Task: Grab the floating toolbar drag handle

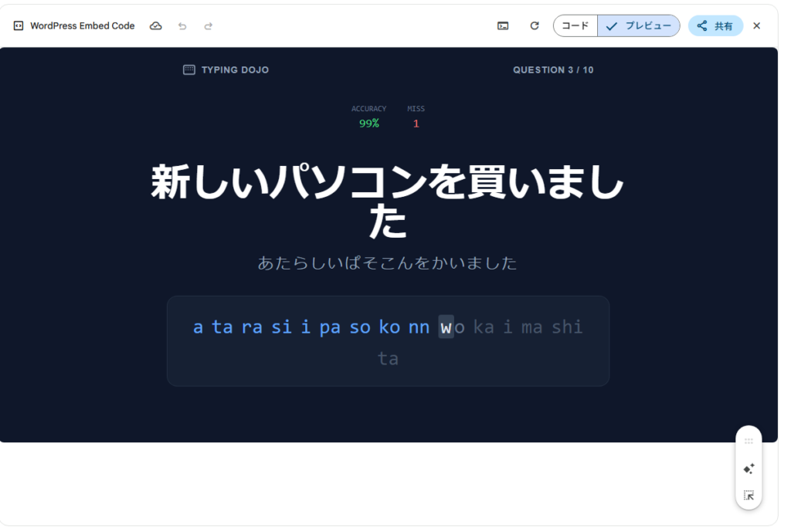Action: 749,441
